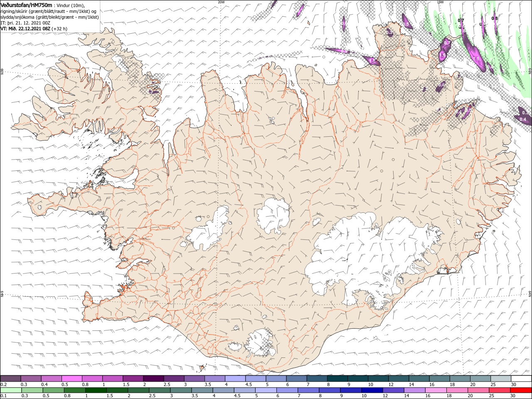Image resolution: width=532 pixels, height=399 pixels.
Task: Click the valid time 'VT: Mið. 22.12.2021 08Z'
Action: pos(25,29)
